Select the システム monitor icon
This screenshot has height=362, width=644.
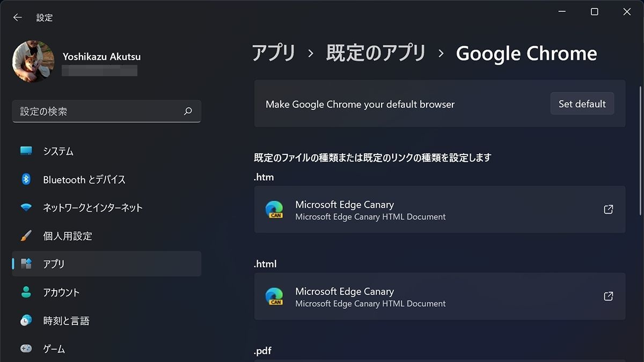pos(26,151)
